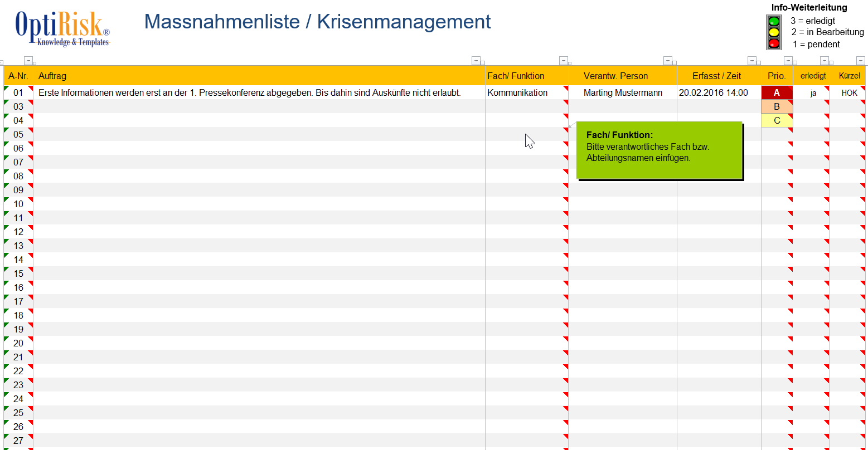Select the erledigt cell containing ja
The image size is (868, 450).
pyautogui.click(x=813, y=93)
